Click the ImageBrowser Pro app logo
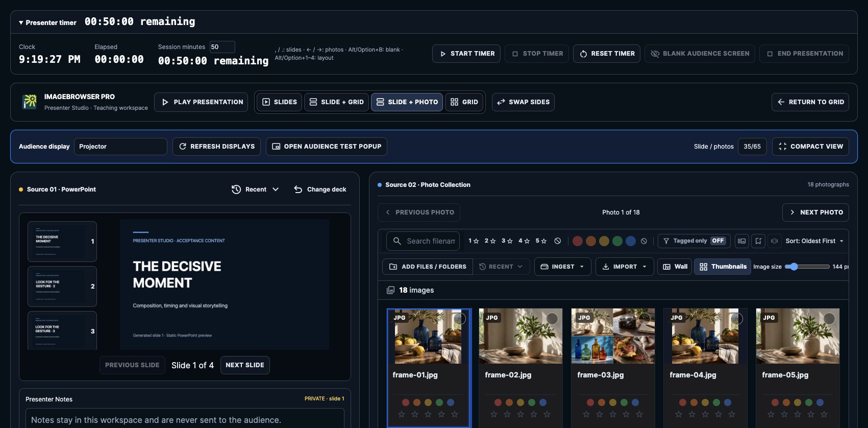 (x=30, y=102)
